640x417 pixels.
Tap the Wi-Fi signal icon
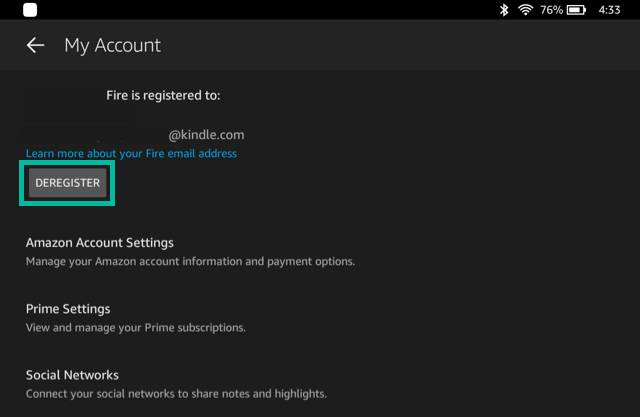(526, 10)
